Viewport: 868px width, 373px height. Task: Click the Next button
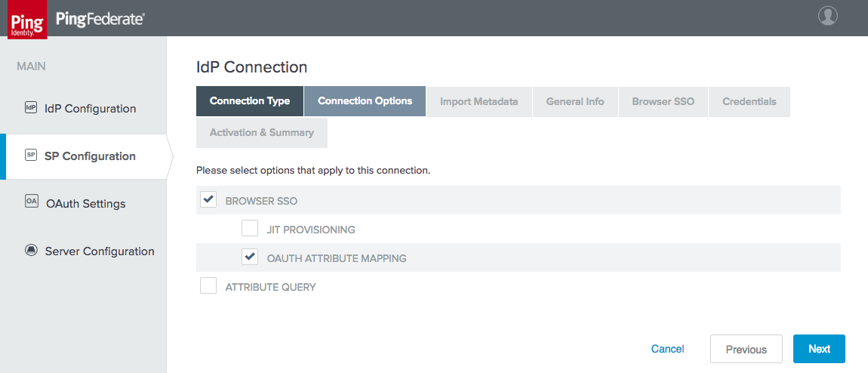pos(819,349)
